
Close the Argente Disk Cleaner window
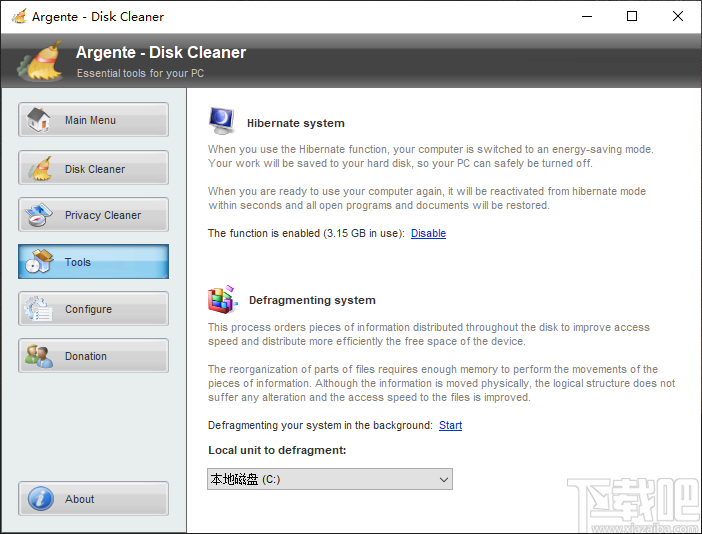[x=678, y=17]
